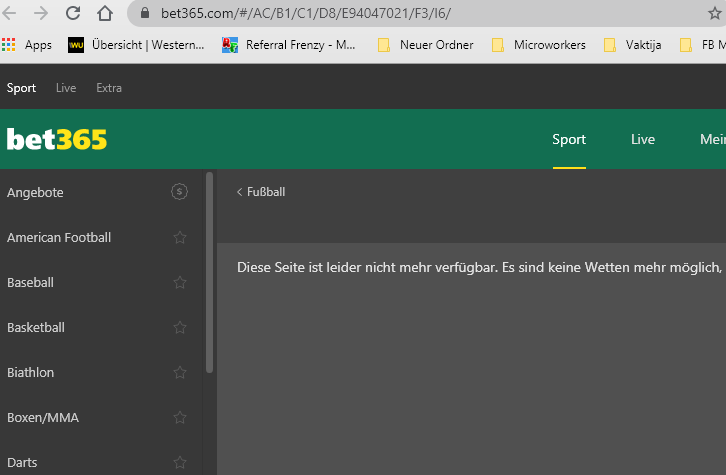Viewport: 726px width, 475px height.
Task: Open the FB bookmark folder
Action: [x=702, y=45]
